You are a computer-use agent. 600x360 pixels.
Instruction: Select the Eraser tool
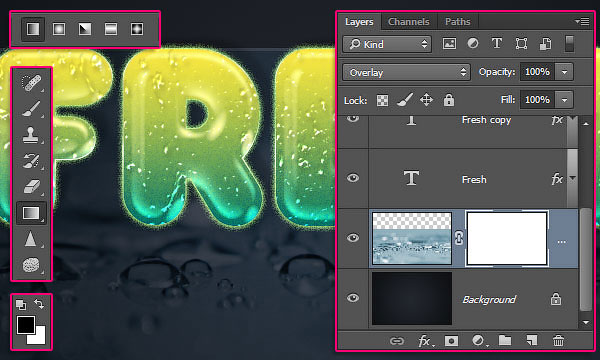click(31, 187)
